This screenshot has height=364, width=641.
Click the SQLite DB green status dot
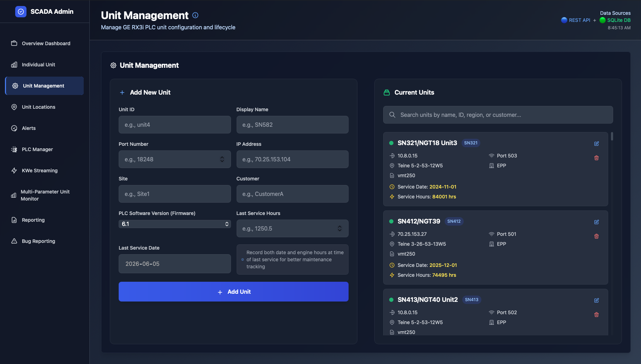(x=603, y=20)
